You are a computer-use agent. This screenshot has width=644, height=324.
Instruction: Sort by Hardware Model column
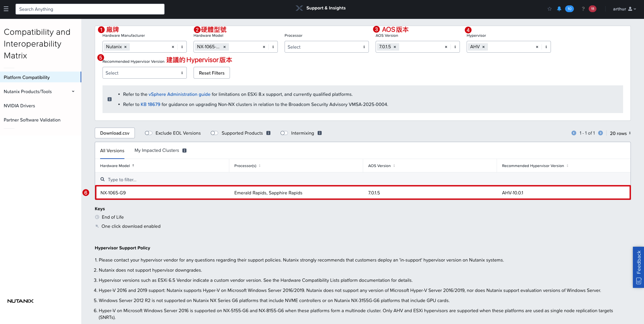click(117, 166)
